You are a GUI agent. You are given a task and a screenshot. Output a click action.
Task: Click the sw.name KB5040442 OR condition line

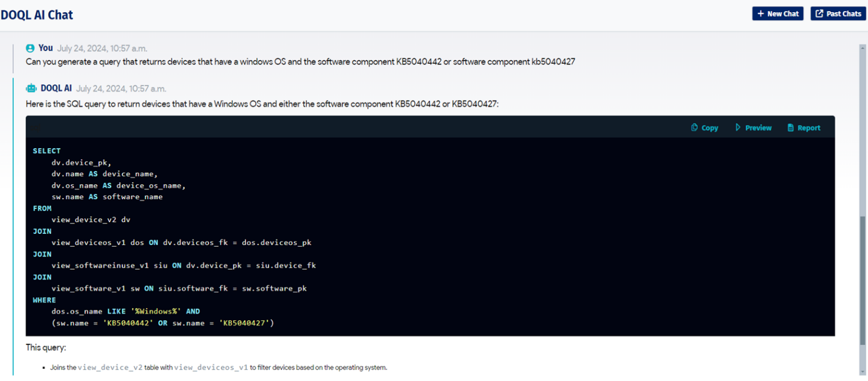pyautogui.click(x=163, y=323)
